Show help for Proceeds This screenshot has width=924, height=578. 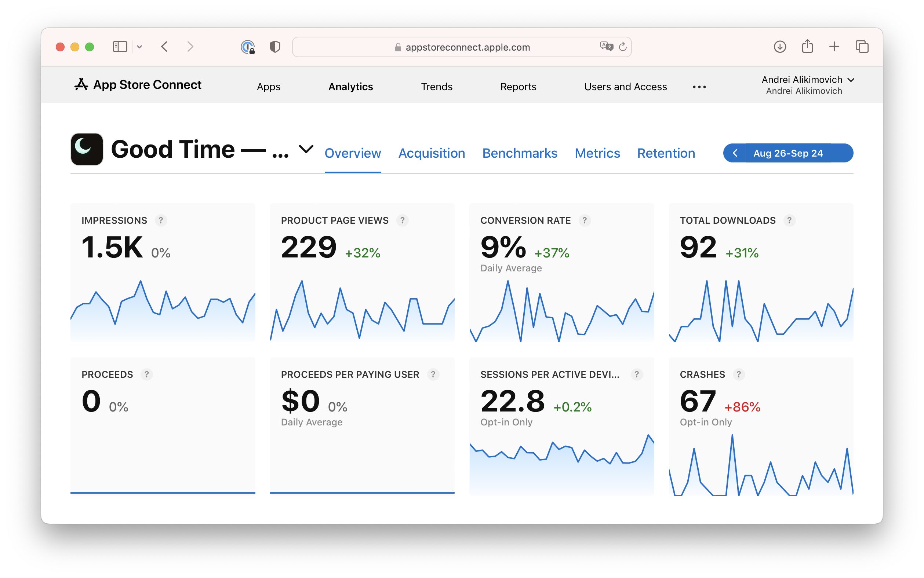[x=146, y=374]
